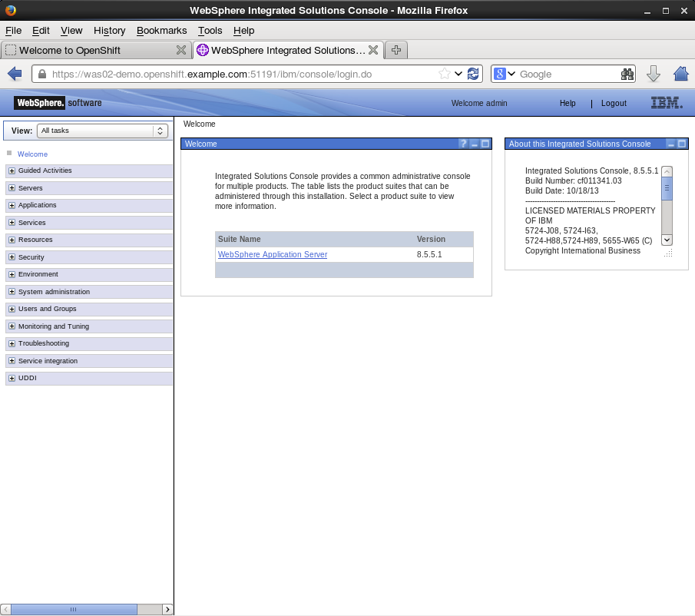The width and height of the screenshot is (695, 616).
Task: Click the Suite Name column header
Action: point(240,239)
